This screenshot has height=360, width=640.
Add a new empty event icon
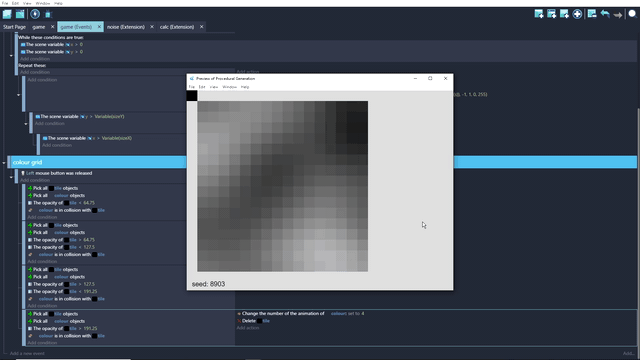click(x=539, y=14)
